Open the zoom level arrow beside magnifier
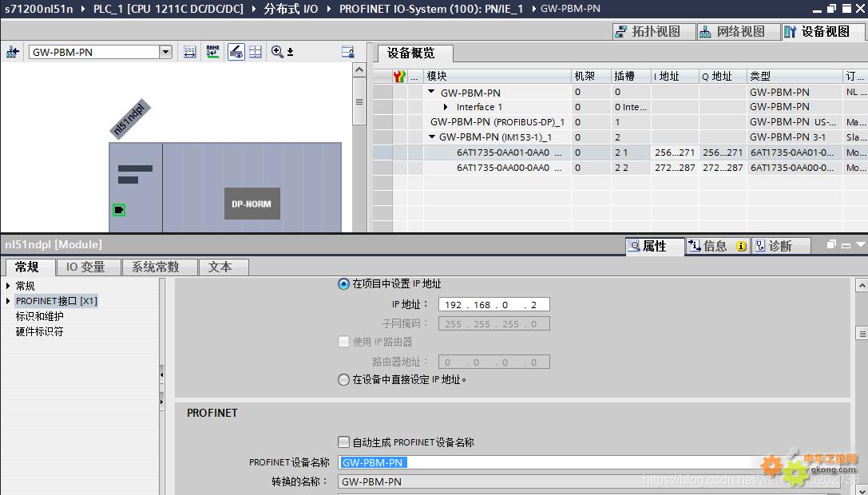 tap(290, 52)
